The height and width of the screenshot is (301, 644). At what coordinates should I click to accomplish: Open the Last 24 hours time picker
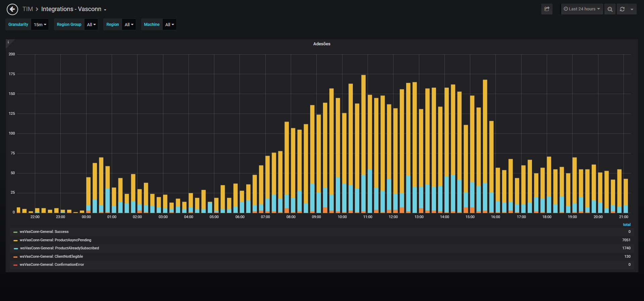[x=582, y=9]
